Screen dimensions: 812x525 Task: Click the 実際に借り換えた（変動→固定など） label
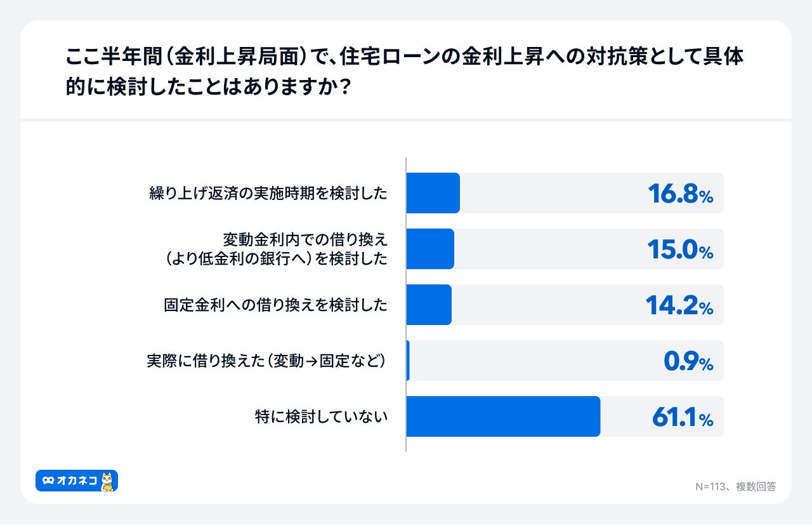pos(266,361)
